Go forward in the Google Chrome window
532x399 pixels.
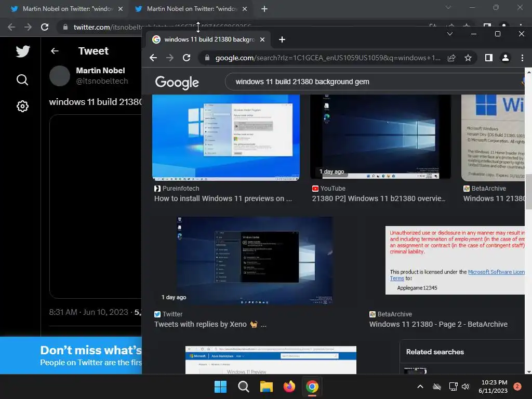170,58
